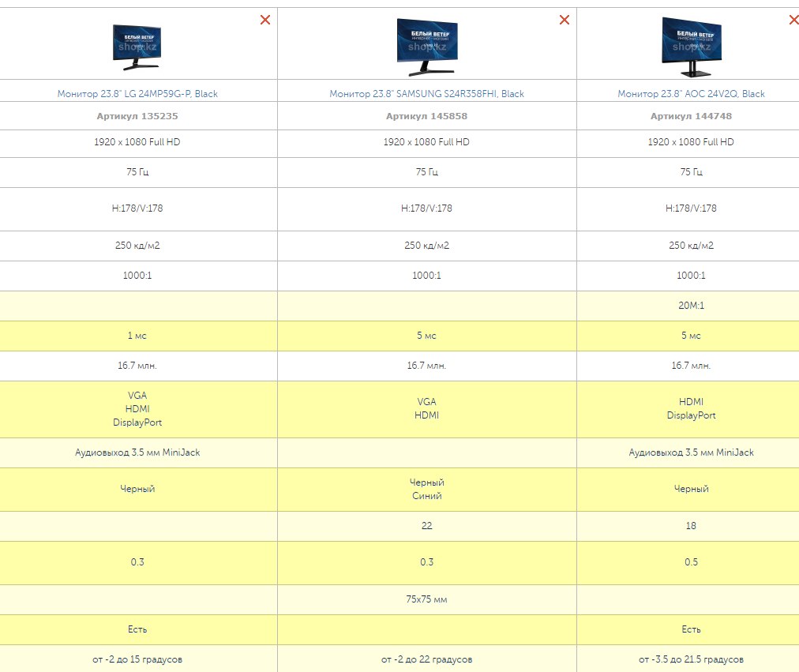
Task: Click Артикул 144748 text
Action: pyautogui.click(x=691, y=116)
